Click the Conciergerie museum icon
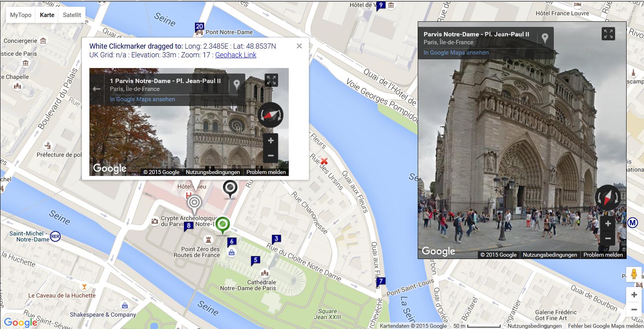The height and width of the screenshot is (329, 644). 43,41
